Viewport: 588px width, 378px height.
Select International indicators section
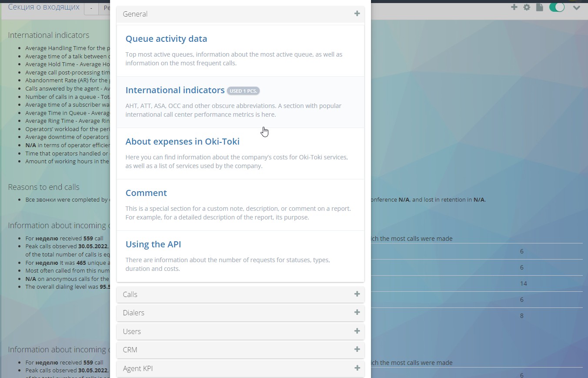coord(175,90)
